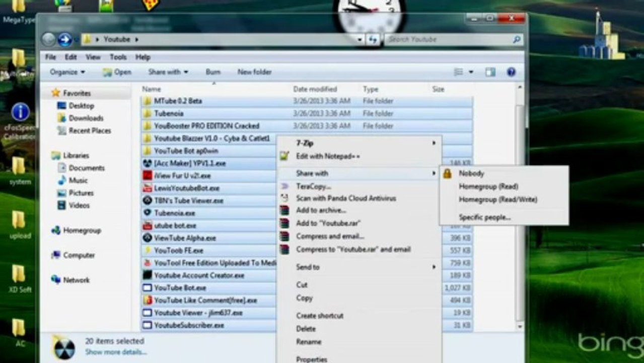The image size is (644, 363).
Task: Toggle the preview pane icon
Action: (x=490, y=72)
